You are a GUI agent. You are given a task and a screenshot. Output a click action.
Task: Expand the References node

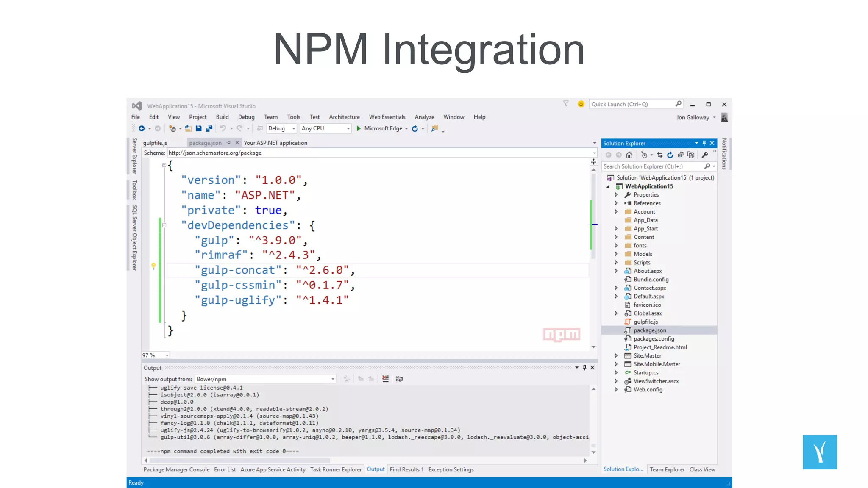(x=616, y=203)
